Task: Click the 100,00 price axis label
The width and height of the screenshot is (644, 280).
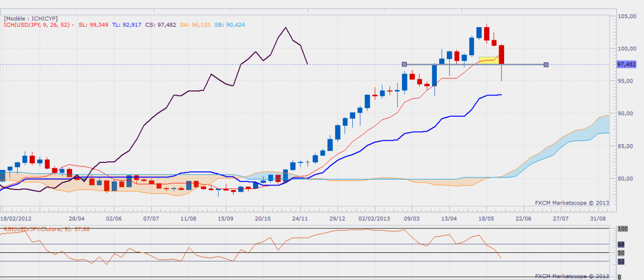Action: tap(628, 48)
